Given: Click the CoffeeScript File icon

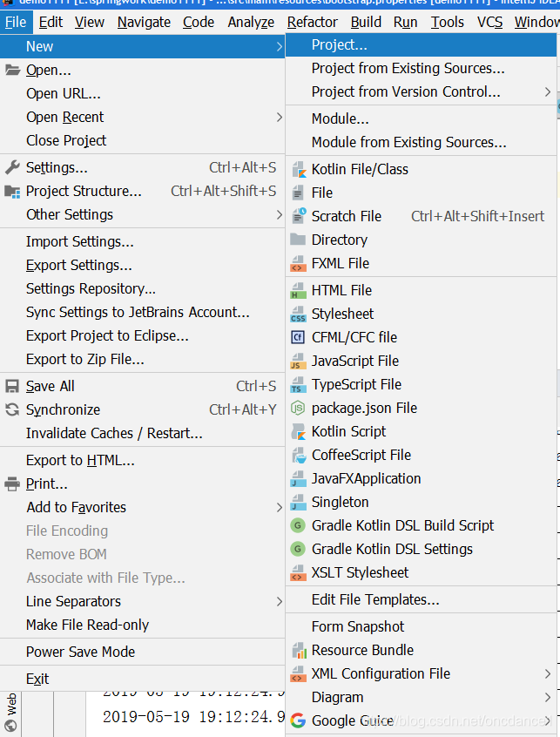Looking at the screenshot, I should coord(298,455).
